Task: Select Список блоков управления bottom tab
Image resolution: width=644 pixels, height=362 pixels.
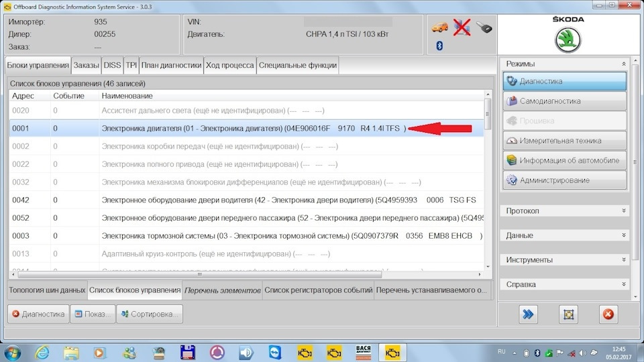Action: point(135,290)
